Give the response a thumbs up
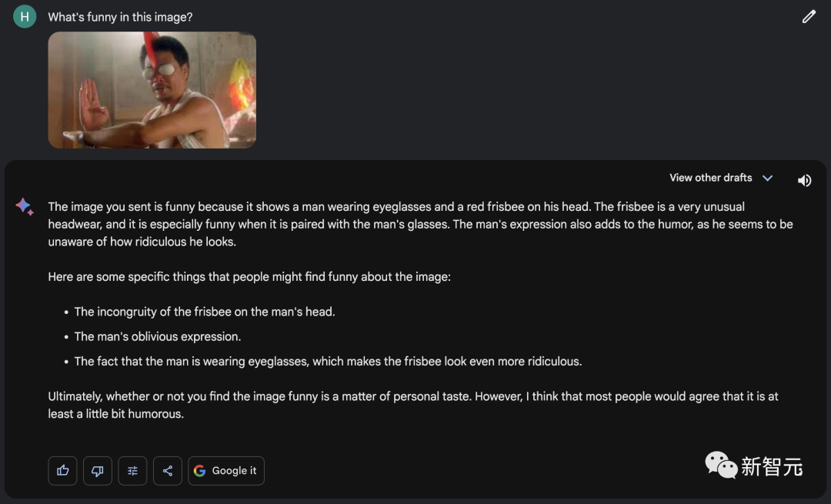Viewport: 831px width, 504px height. 63,471
